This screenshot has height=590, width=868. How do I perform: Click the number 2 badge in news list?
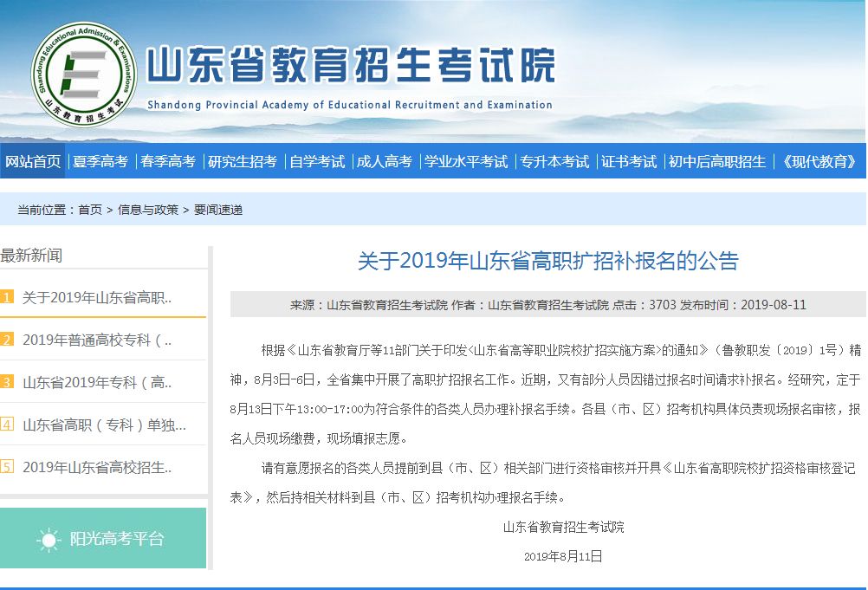click(x=7, y=340)
